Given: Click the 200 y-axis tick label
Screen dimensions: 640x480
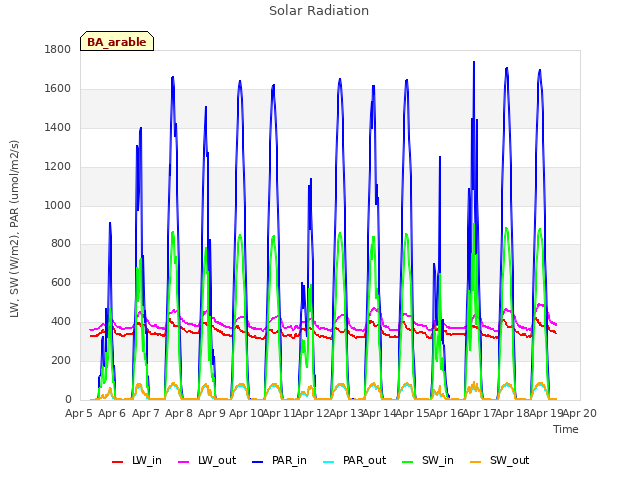Looking at the screenshot, I should [61, 360].
